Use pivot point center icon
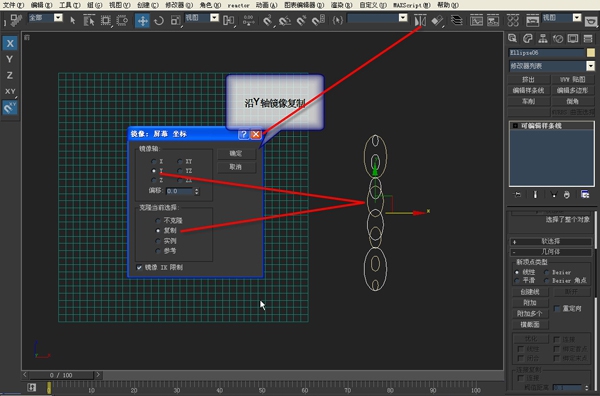The height and width of the screenshot is (396, 600). pos(229,20)
